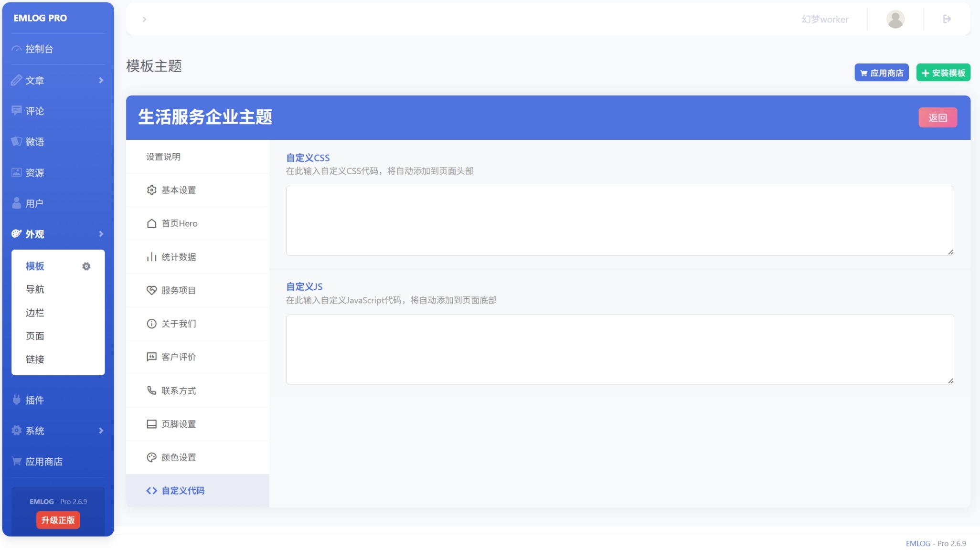Open 颜色设置 palette tab
Viewport: 980px width, 559px height.
pyautogui.click(x=178, y=457)
